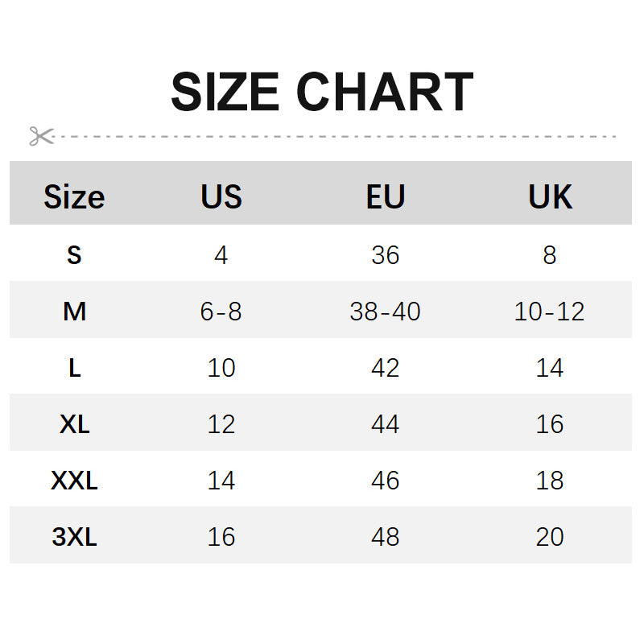Click UK value 20 for size 3XL
This screenshot has width=644, height=644.
(x=550, y=537)
